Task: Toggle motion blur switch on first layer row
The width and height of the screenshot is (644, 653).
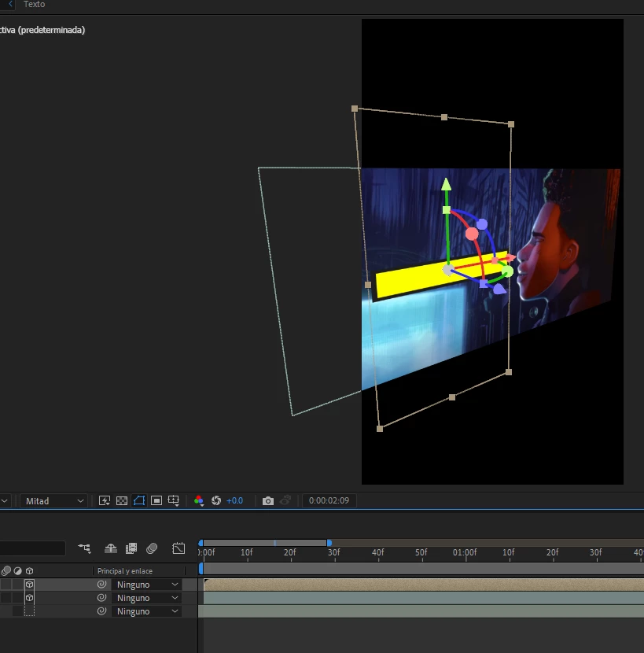Action: click(6, 585)
